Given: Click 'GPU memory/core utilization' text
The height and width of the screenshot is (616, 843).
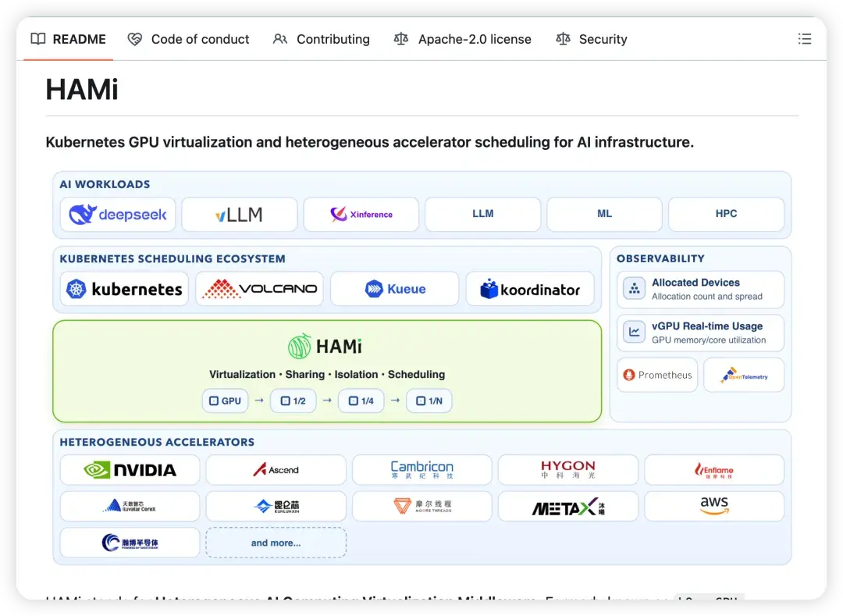Looking at the screenshot, I should coord(709,340).
